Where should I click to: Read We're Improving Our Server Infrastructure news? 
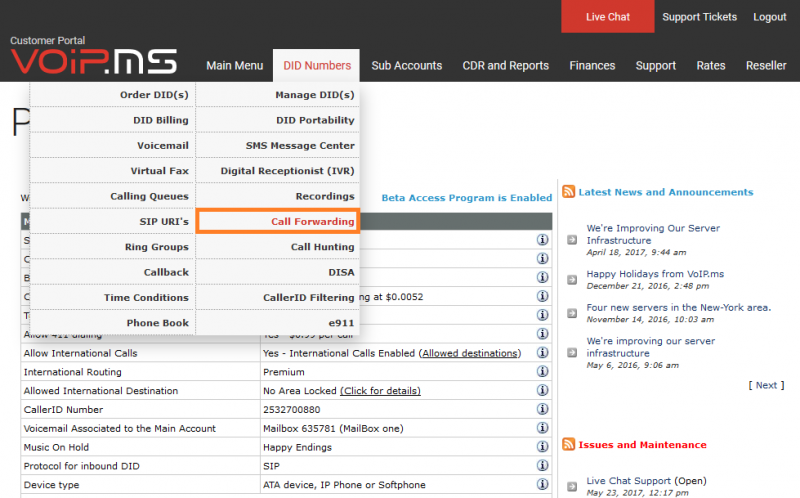click(653, 234)
